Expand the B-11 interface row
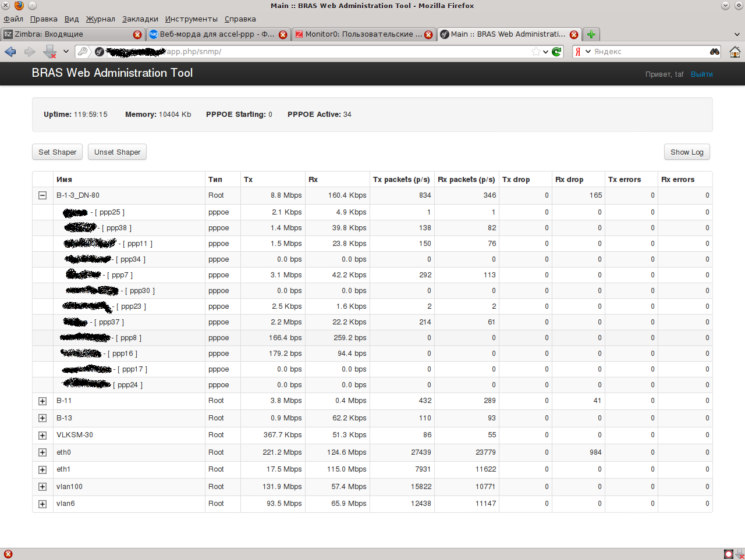Image resolution: width=745 pixels, height=560 pixels. pyautogui.click(x=42, y=401)
